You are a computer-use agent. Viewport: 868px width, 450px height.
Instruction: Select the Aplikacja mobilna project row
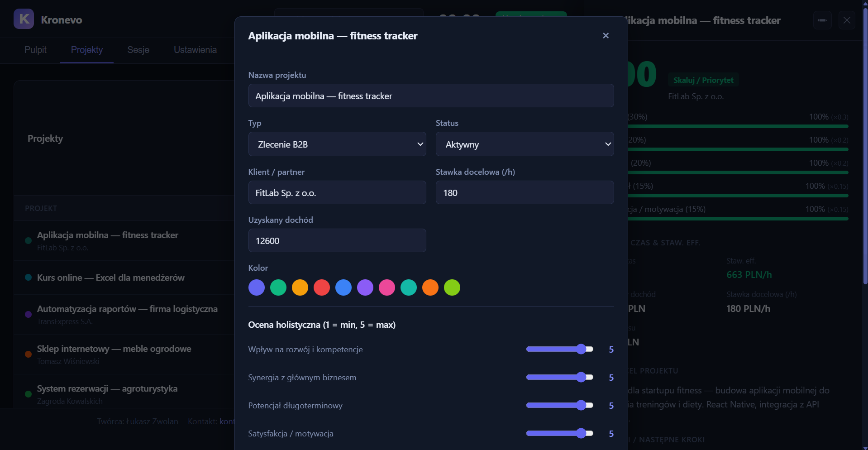124,240
